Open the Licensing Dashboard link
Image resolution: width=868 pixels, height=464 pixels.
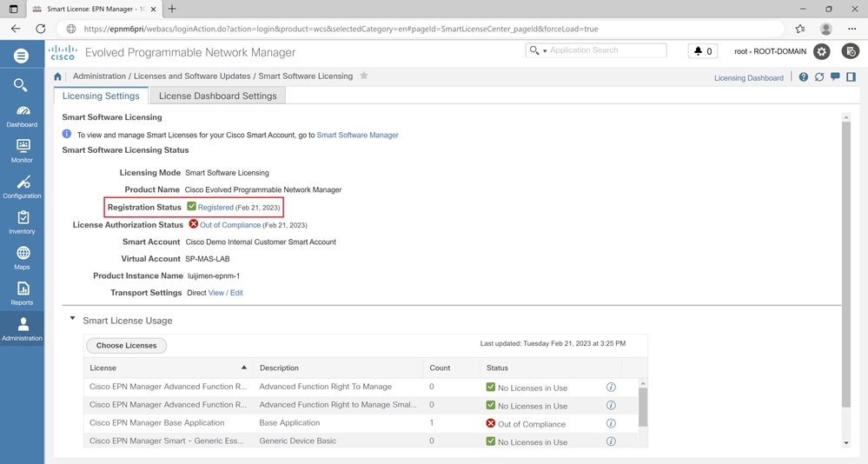748,78
